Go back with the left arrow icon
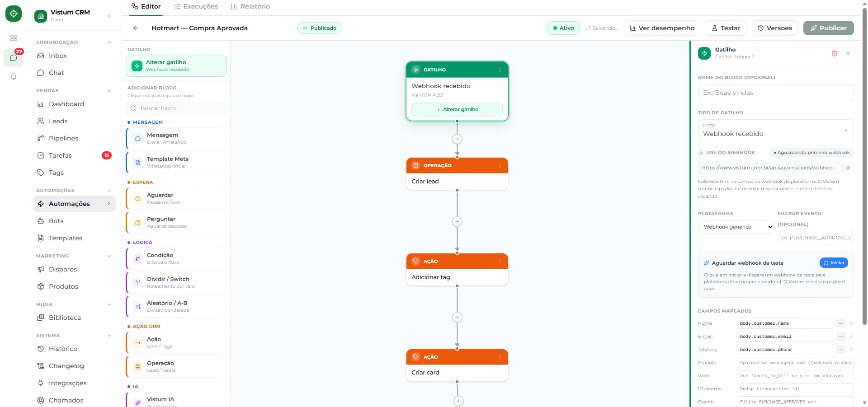Viewport: 868px width, 407px height. coord(136,28)
